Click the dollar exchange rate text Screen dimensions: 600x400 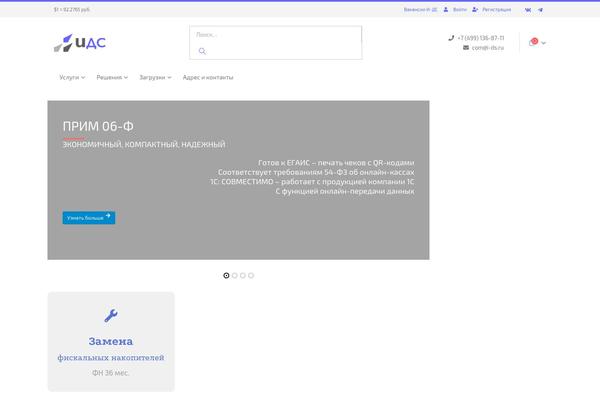click(72, 10)
